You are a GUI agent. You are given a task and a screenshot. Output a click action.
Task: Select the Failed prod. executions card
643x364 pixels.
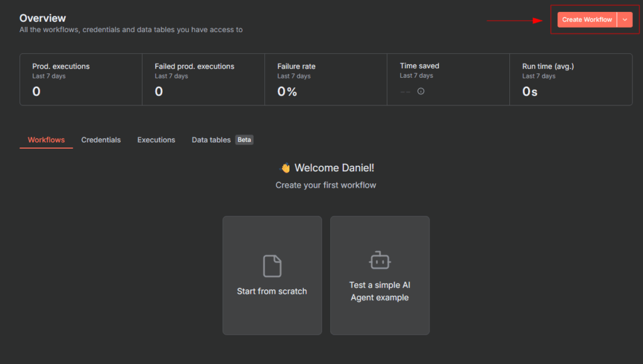click(x=203, y=79)
